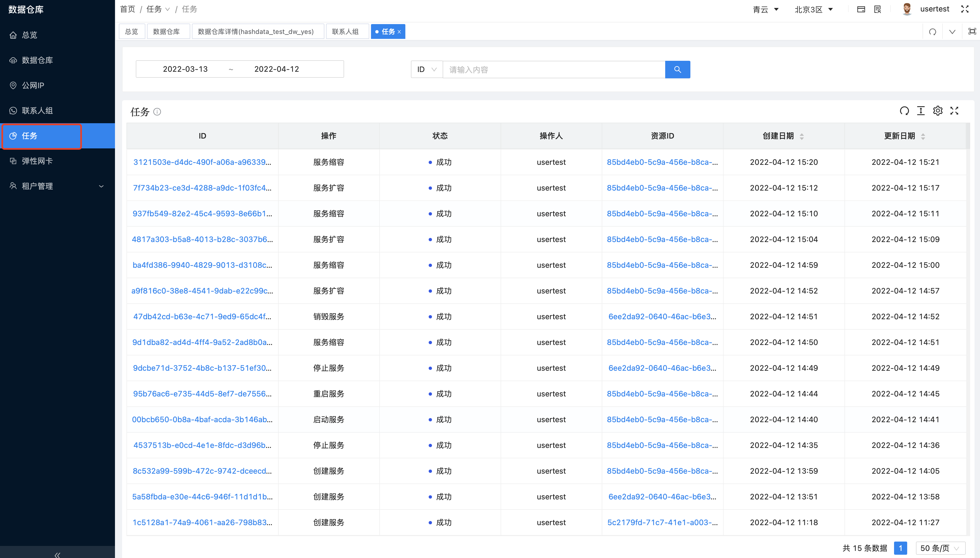Switch to the 联系人组 tab
Image resolution: width=980 pixels, height=558 pixels.
click(347, 31)
